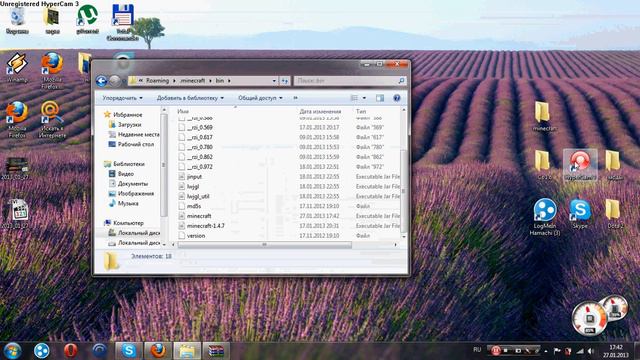Open Музыка library in sidebar
Viewport: 640px width, 360px height.
point(128,203)
